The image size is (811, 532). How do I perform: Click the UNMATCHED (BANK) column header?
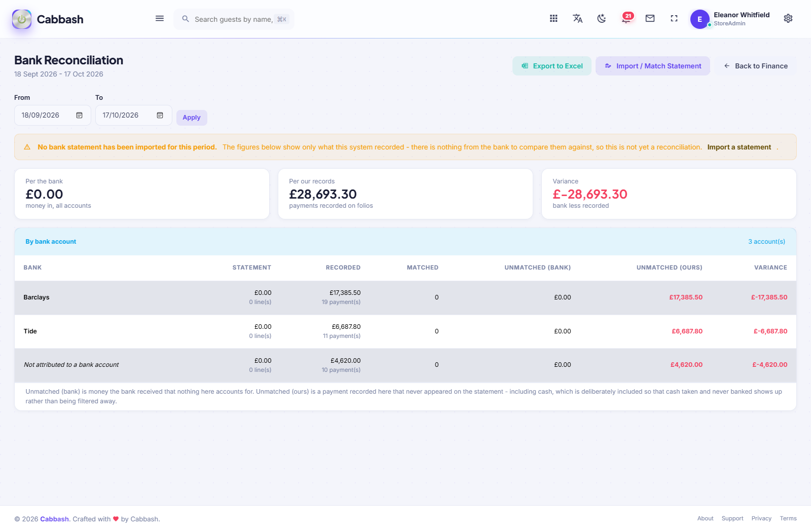(x=537, y=268)
